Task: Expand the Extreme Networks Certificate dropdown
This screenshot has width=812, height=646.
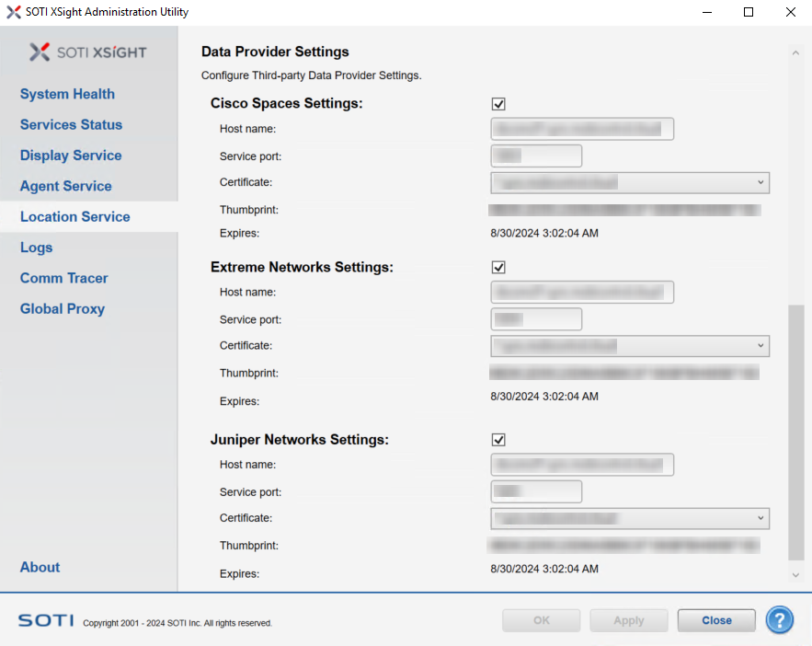Action: (x=630, y=346)
